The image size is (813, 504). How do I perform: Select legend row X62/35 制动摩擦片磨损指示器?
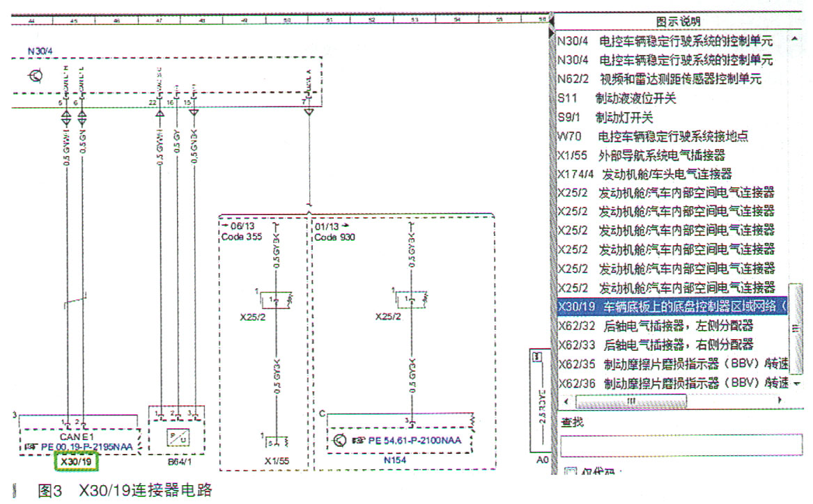click(x=672, y=363)
